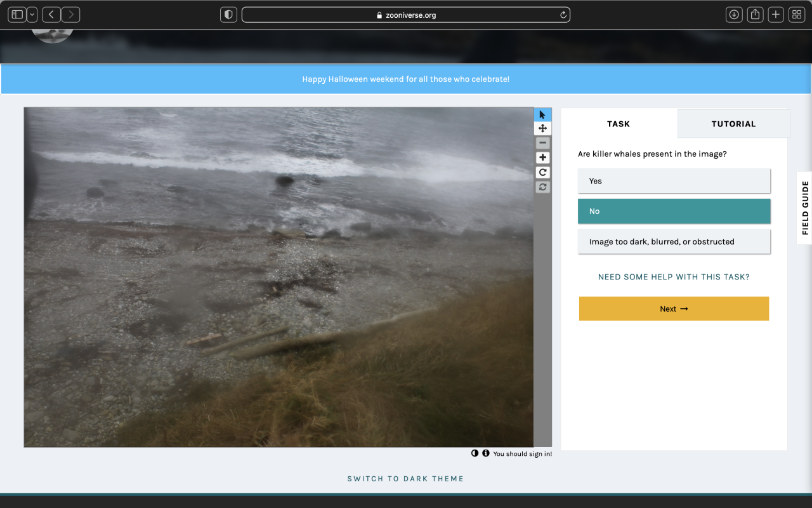Click the project avatar at top
Image resolution: width=812 pixels, height=508 pixels.
(x=53, y=36)
